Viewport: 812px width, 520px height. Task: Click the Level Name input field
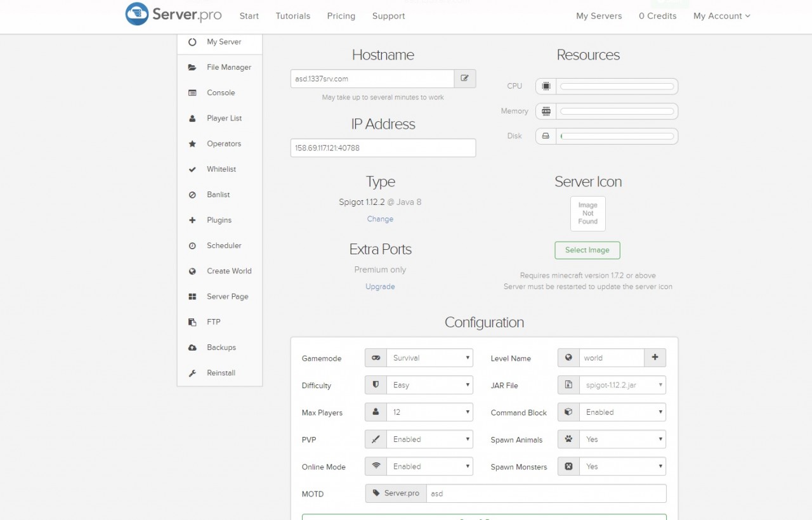(x=612, y=358)
